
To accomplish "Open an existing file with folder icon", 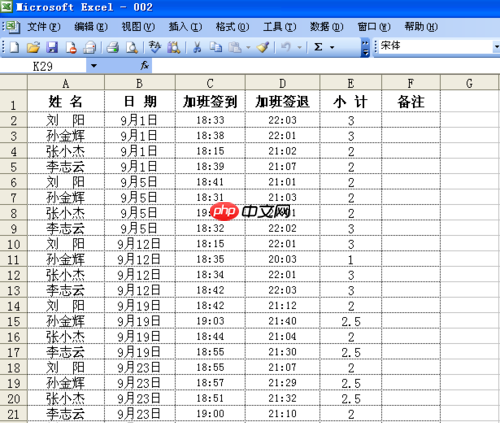I will coord(33,47).
